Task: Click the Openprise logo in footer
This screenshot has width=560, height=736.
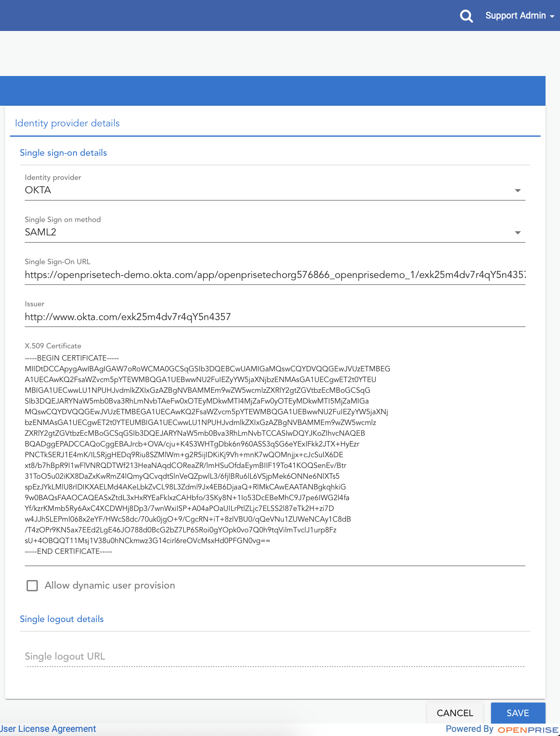Action: point(528,730)
